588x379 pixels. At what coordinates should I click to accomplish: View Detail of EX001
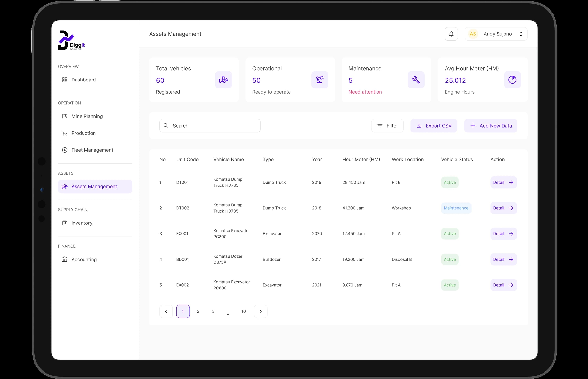[x=504, y=234]
